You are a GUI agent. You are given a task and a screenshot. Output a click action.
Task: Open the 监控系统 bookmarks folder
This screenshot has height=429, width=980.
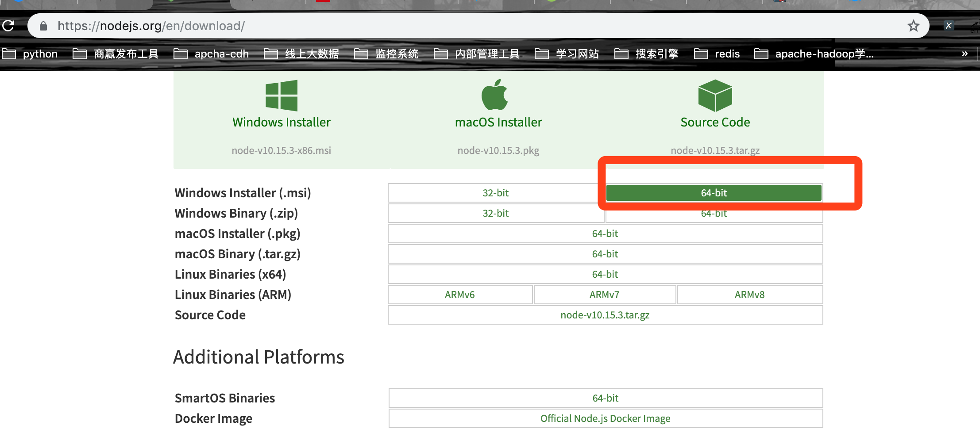pos(386,54)
